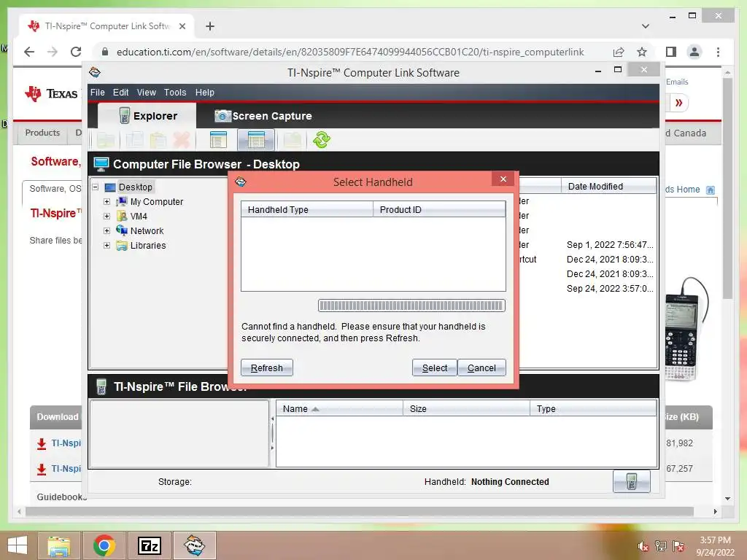Click the Desktop icon in the tree
The height and width of the screenshot is (560, 747).
point(110,187)
